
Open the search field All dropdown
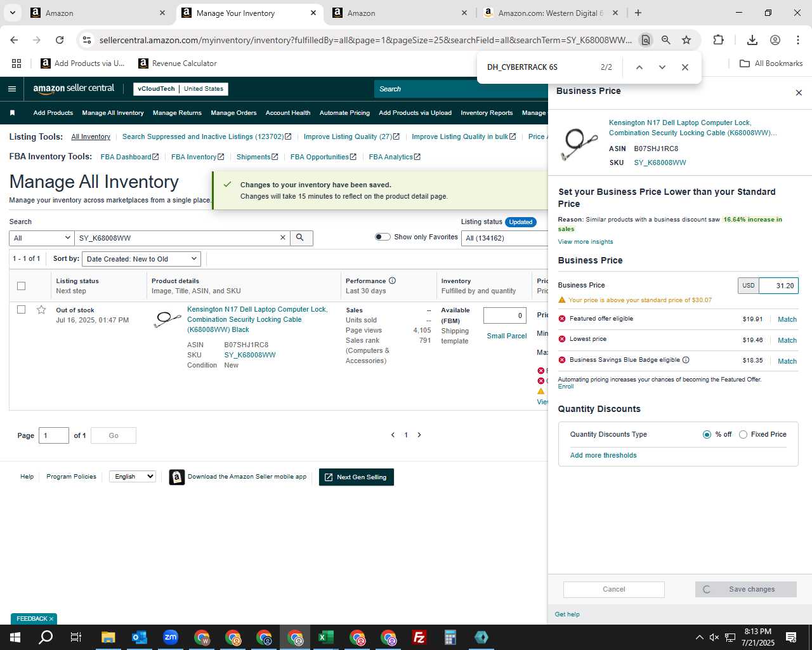pos(42,238)
